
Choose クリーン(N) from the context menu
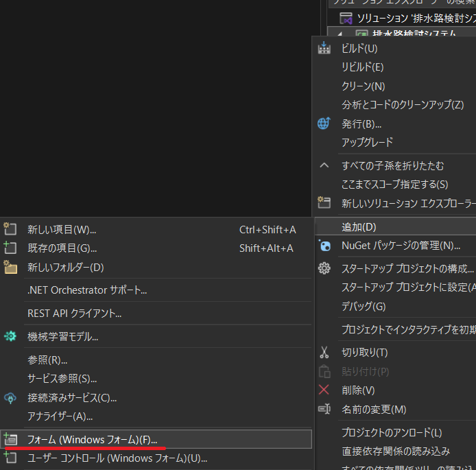point(363,86)
